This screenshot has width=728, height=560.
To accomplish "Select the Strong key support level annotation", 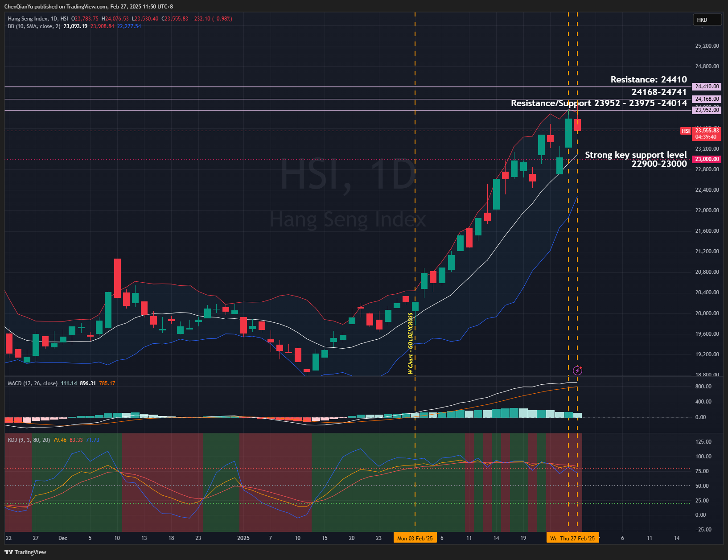I will [636, 155].
